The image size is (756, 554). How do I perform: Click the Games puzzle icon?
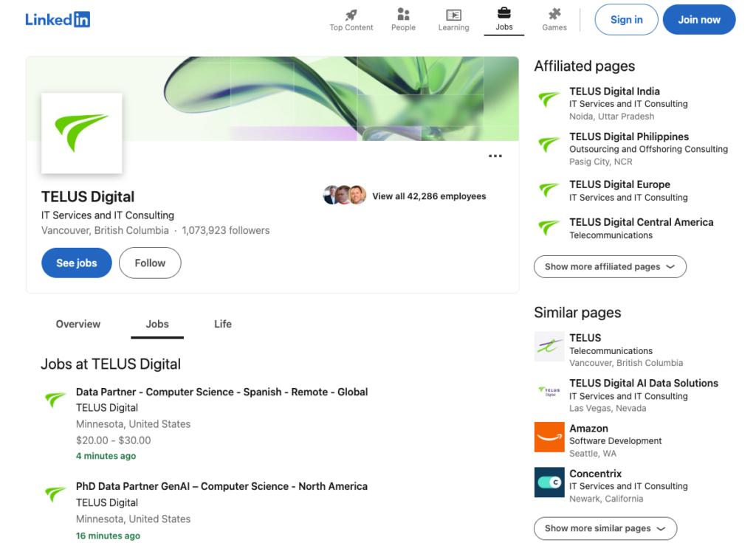coord(554,15)
